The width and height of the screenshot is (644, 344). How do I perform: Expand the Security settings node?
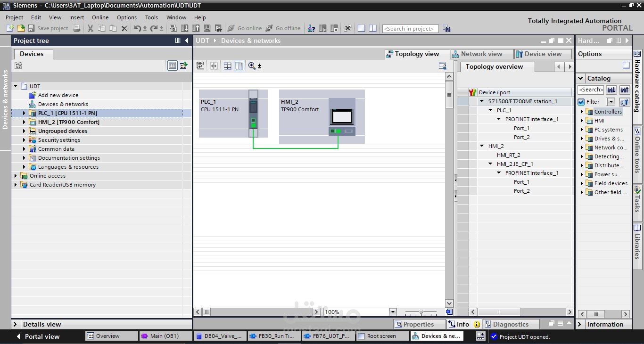[25, 140]
